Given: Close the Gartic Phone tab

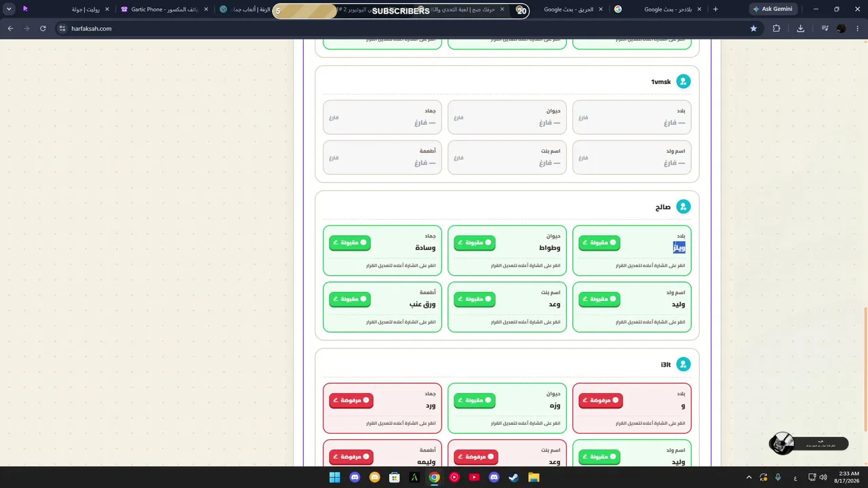Looking at the screenshot, I should 206,9.
